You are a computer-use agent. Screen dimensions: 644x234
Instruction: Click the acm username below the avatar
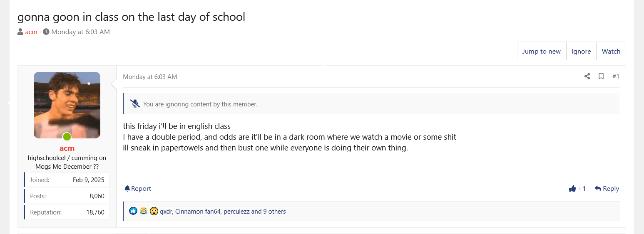[67, 148]
